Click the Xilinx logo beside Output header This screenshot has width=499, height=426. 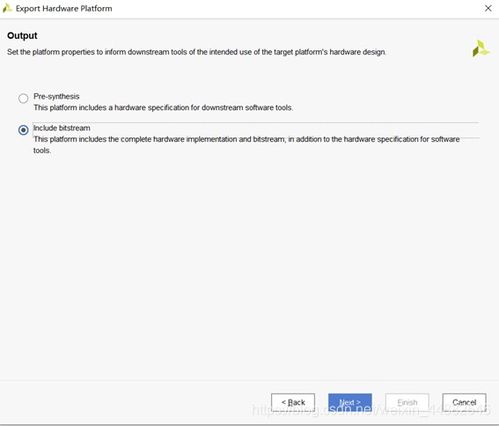point(481,49)
